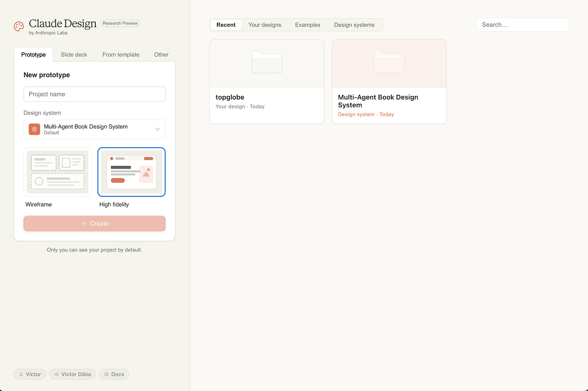This screenshot has height=391, width=588.
Task: Click the 'Design system · Today' label
Action: tap(366, 114)
